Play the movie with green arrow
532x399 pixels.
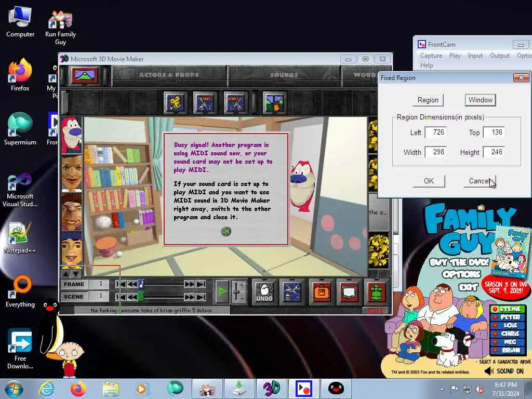point(222,292)
